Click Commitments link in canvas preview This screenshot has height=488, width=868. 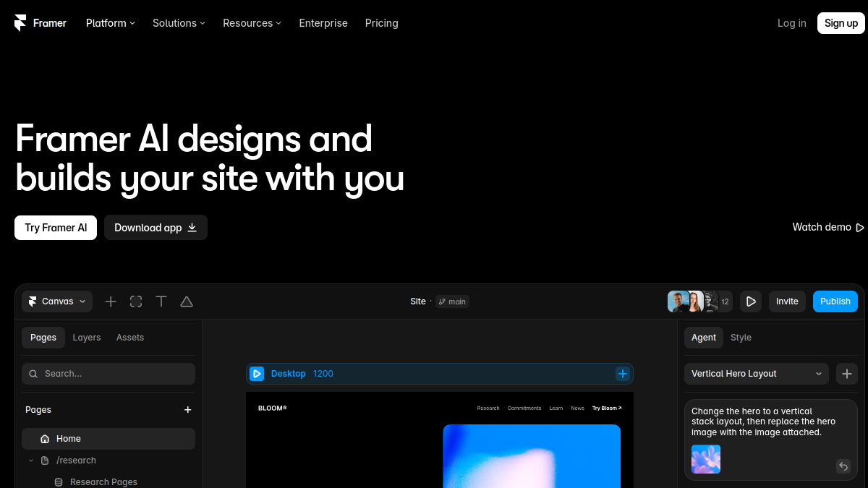(x=524, y=408)
